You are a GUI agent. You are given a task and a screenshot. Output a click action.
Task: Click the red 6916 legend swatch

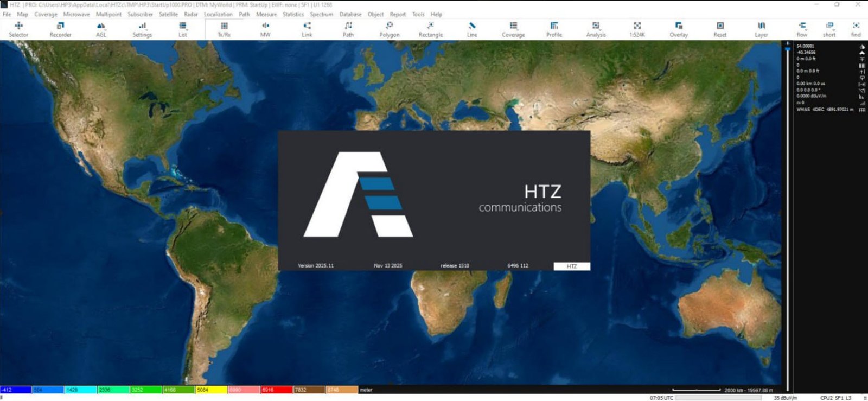point(276,390)
